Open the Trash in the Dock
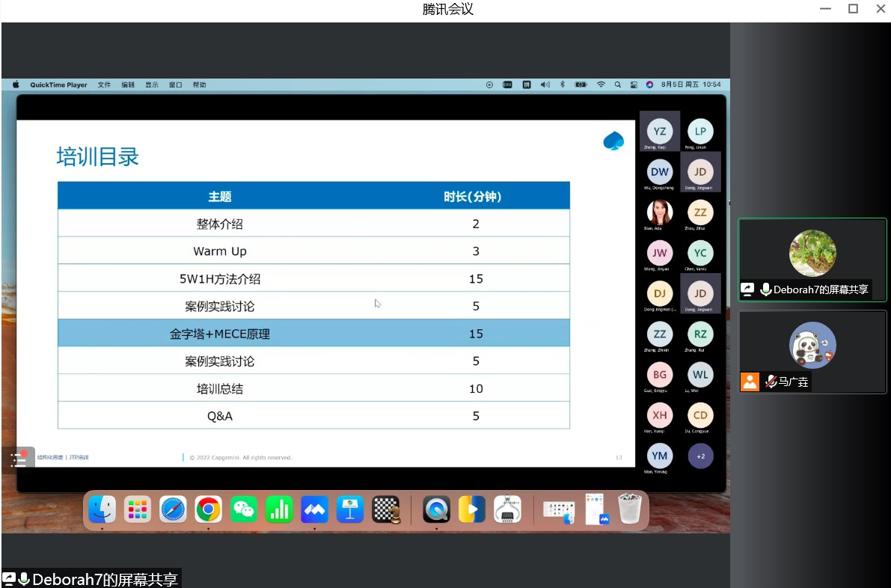891x588 pixels. [630, 509]
